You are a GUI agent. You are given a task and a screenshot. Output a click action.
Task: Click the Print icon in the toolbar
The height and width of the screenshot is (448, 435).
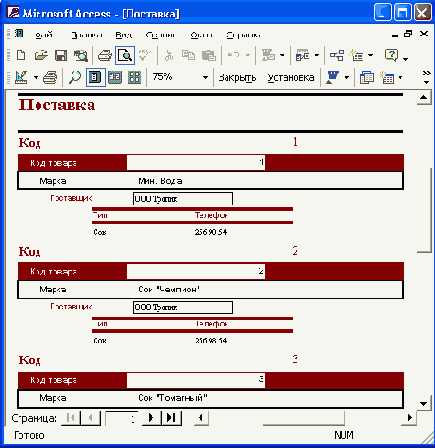click(x=105, y=55)
